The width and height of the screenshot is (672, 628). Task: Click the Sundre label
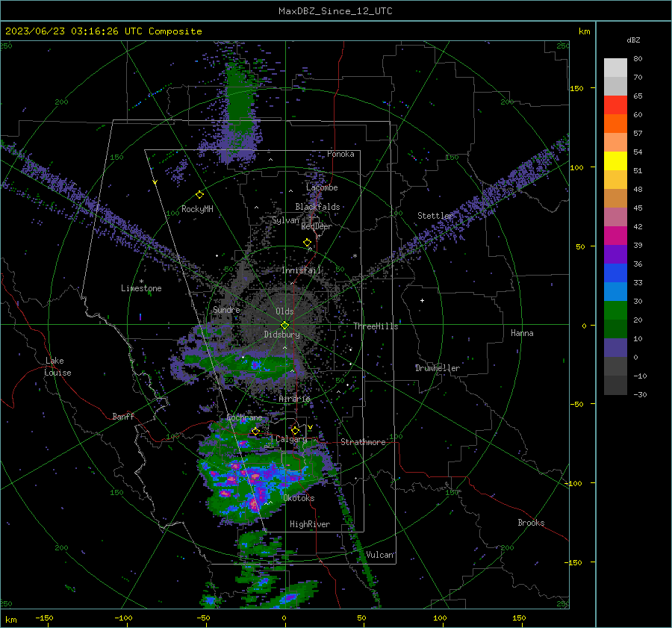(x=226, y=309)
